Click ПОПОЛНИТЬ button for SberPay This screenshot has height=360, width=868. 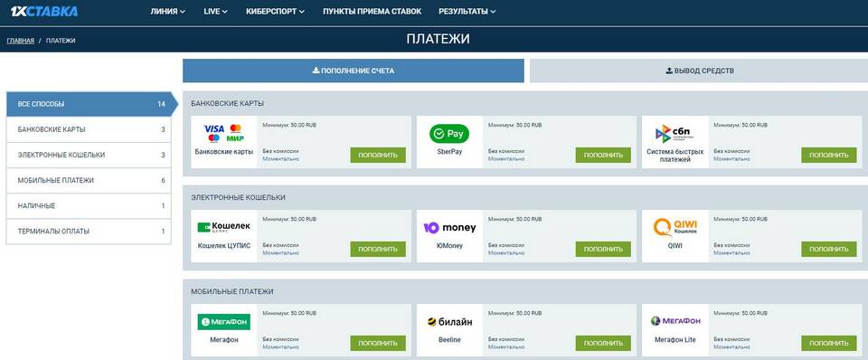pos(603,155)
